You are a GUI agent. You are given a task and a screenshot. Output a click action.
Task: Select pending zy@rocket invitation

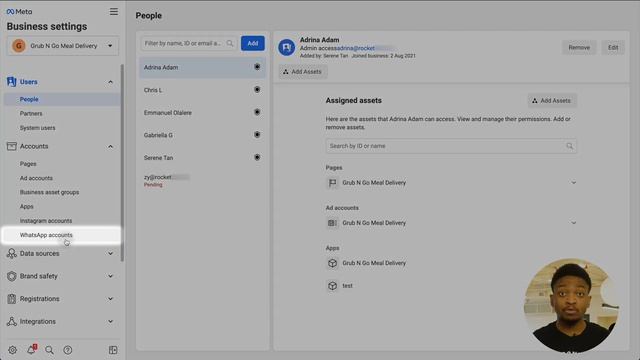tap(202, 180)
